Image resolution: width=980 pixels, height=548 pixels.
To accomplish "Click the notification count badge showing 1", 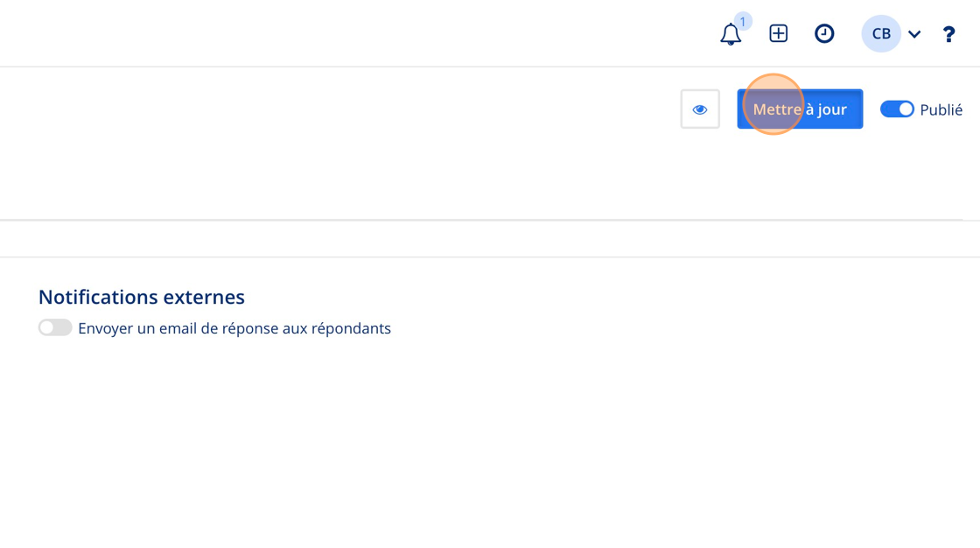I will coord(743,21).
